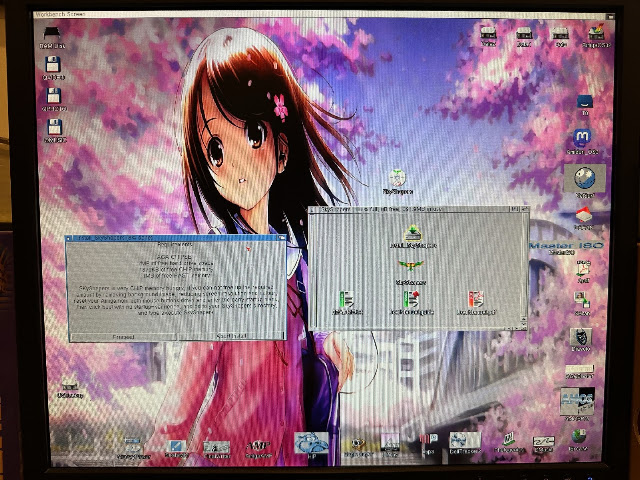Select the Master ISO icon
Viewport: 640px width, 480px height.
(567, 246)
